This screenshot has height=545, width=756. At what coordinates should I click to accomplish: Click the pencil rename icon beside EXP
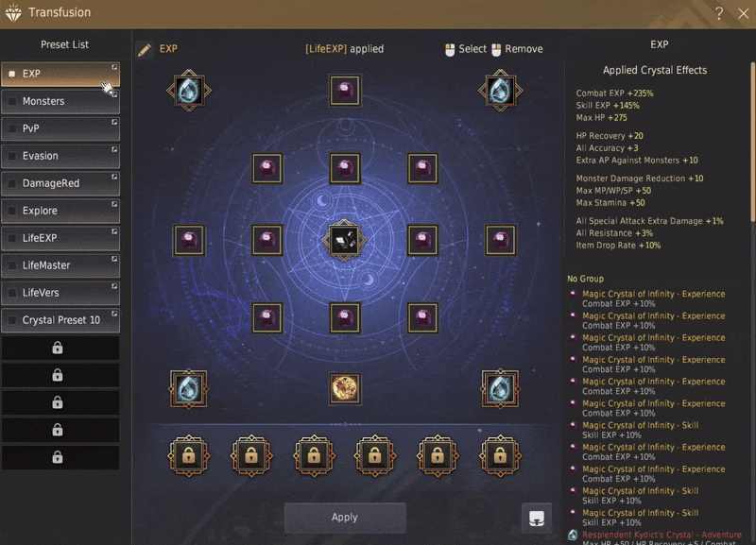pyautogui.click(x=145, y=50)
